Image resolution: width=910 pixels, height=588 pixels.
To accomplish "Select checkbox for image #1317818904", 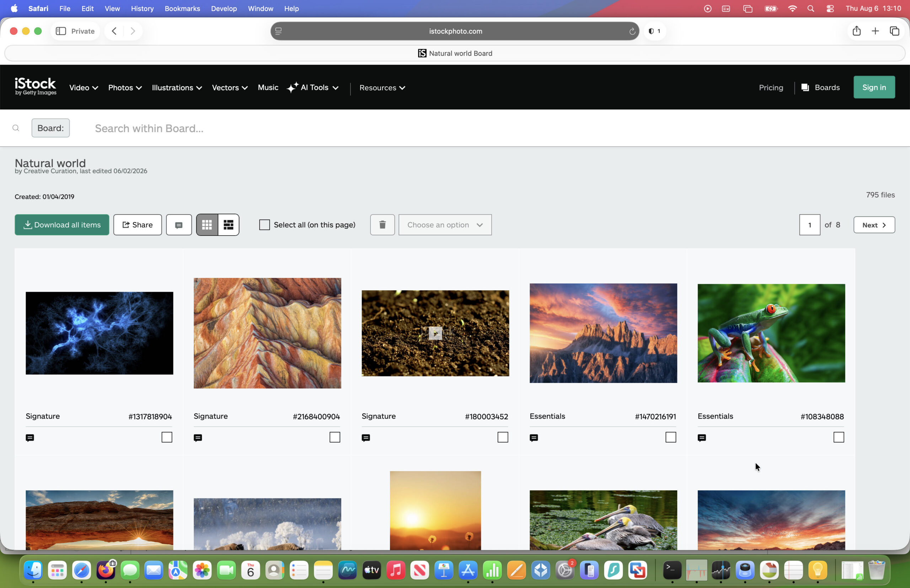I will coord(167,437).
